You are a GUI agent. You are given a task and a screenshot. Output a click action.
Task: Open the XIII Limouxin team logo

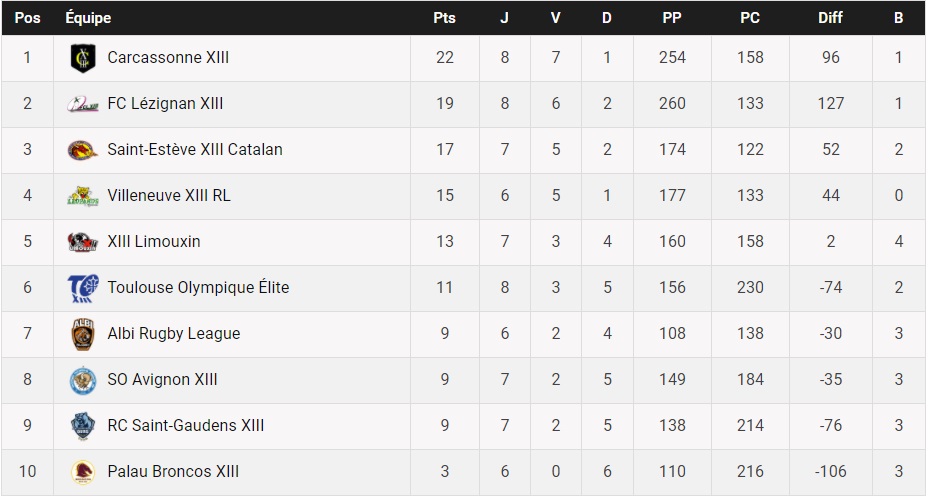click(x=82, y=242)
